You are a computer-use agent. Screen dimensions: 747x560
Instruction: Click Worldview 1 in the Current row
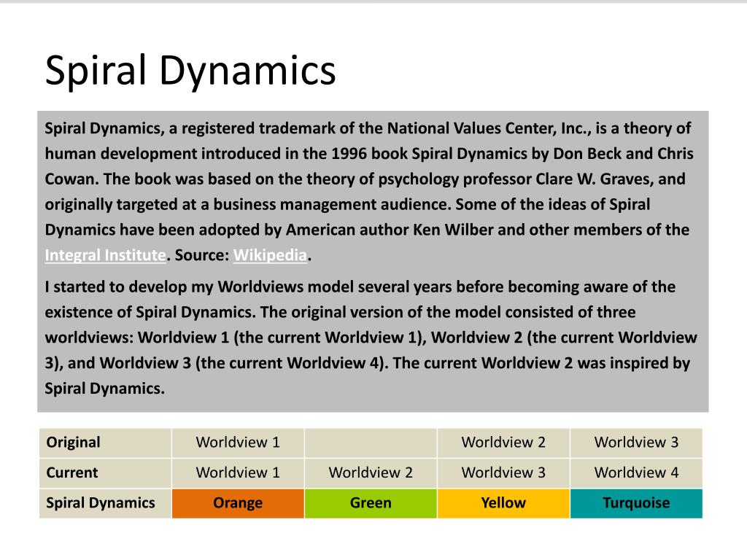click(238, 472)
